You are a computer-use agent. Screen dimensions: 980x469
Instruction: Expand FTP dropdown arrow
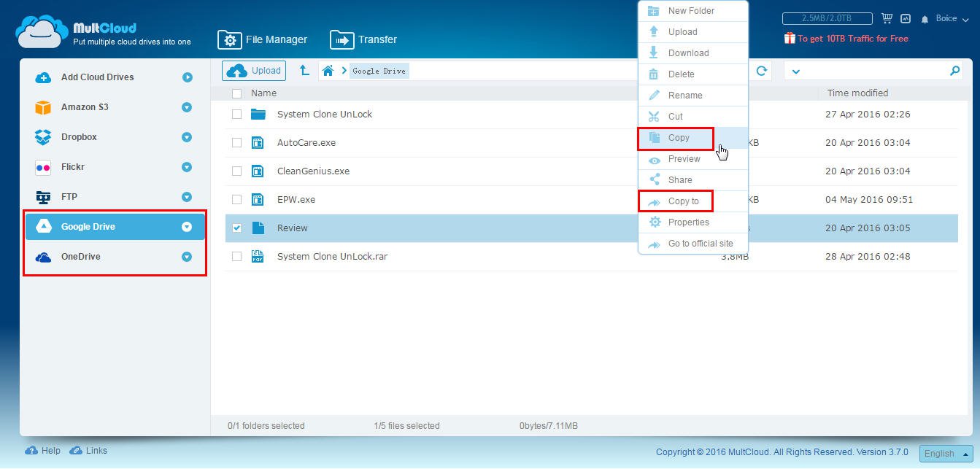(187, 197)
